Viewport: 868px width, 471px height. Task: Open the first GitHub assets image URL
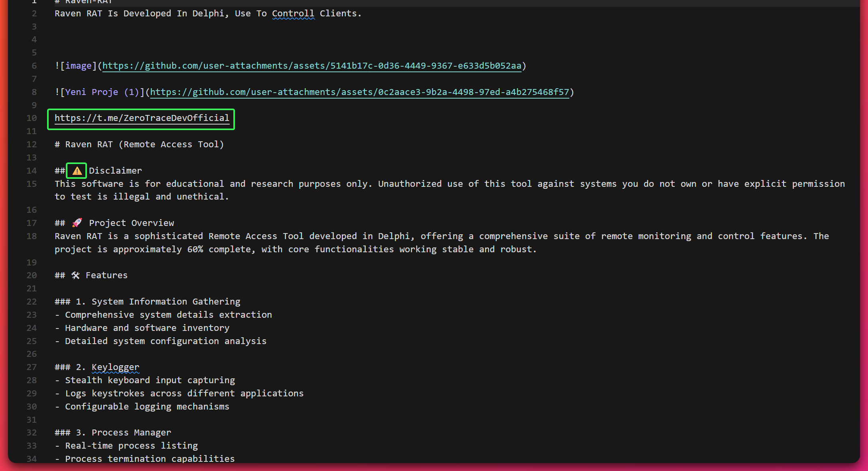pyautogui.click(x=312, y=66)
